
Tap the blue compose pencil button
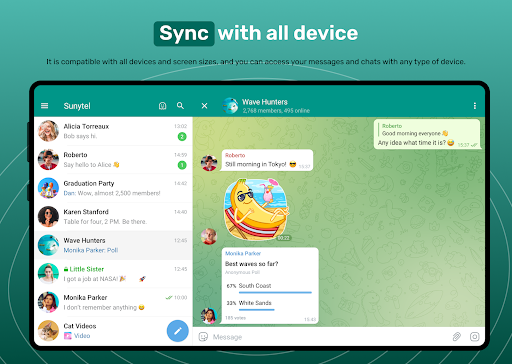tap(178, 331)
